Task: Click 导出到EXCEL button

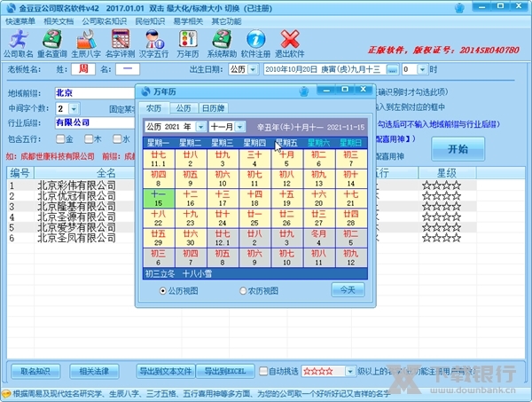Action: [225, 372]
